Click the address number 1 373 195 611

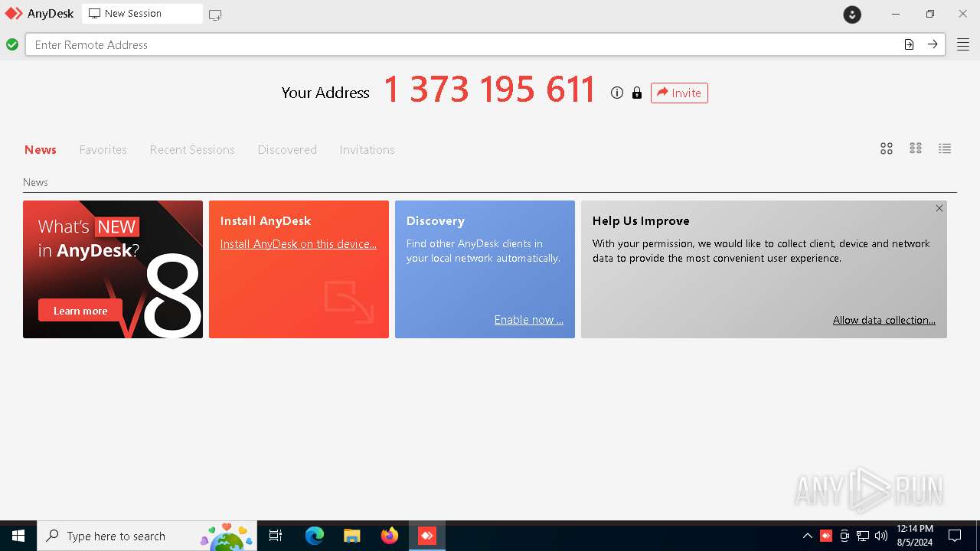coord(489,90)
